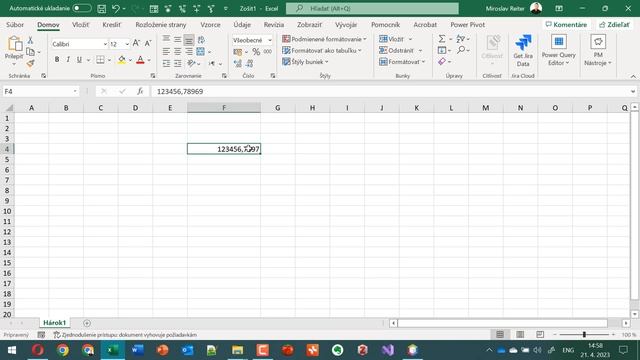The image size is (640, 360).
Task: Add a new sheet with plus button
Action: [87, 323]
